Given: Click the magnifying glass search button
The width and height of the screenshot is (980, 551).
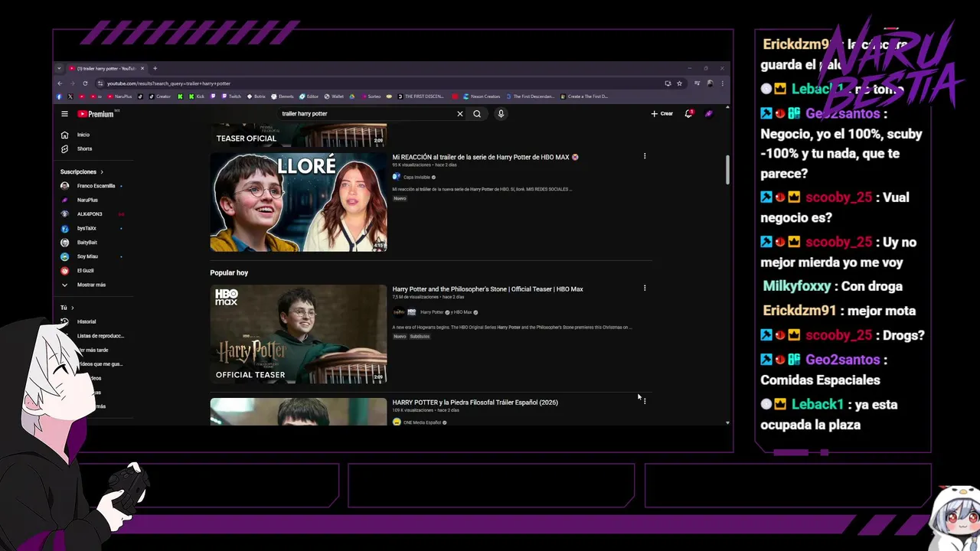Looking at the screenshot, I should coord(477,114).
